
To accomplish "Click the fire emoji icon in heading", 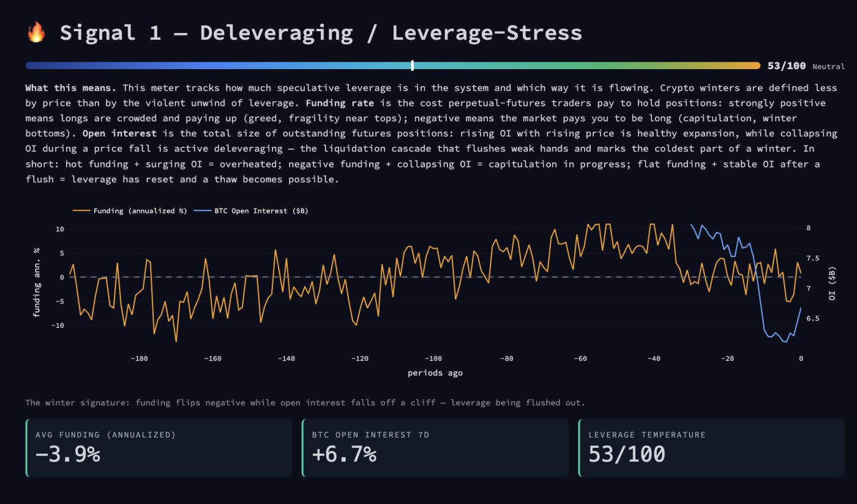I will pyautogui.click(x=36, y=32).
